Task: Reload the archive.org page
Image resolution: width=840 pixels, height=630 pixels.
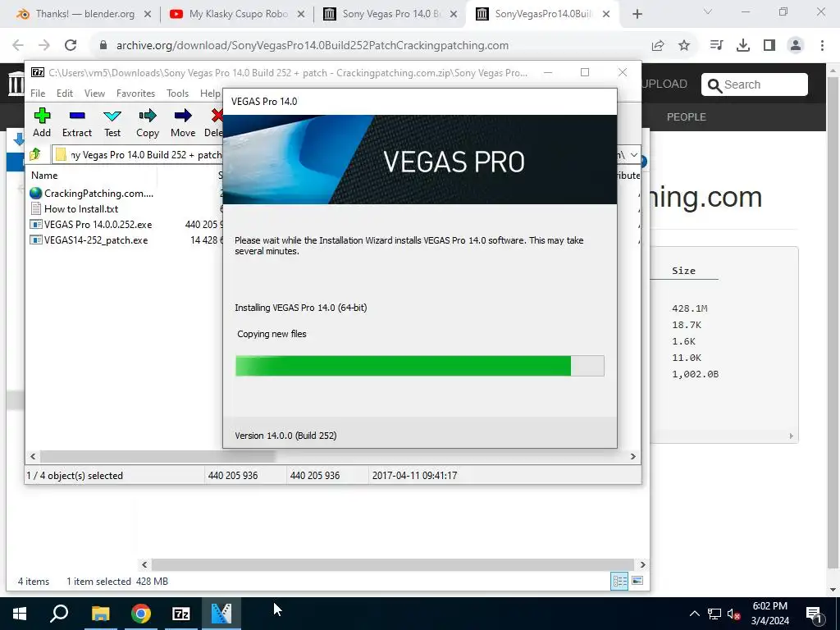Action: coord(71,46)
